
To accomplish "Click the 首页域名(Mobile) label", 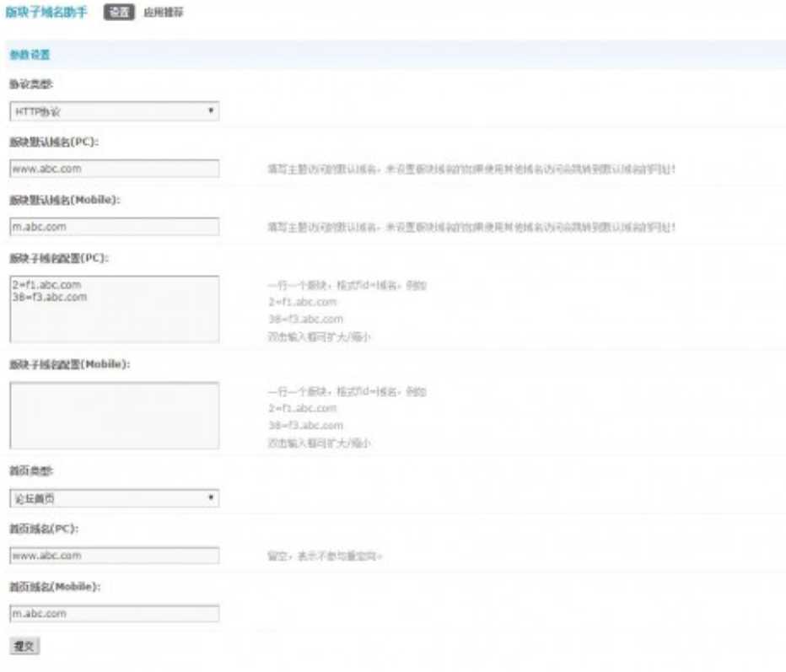I will 55,587.
